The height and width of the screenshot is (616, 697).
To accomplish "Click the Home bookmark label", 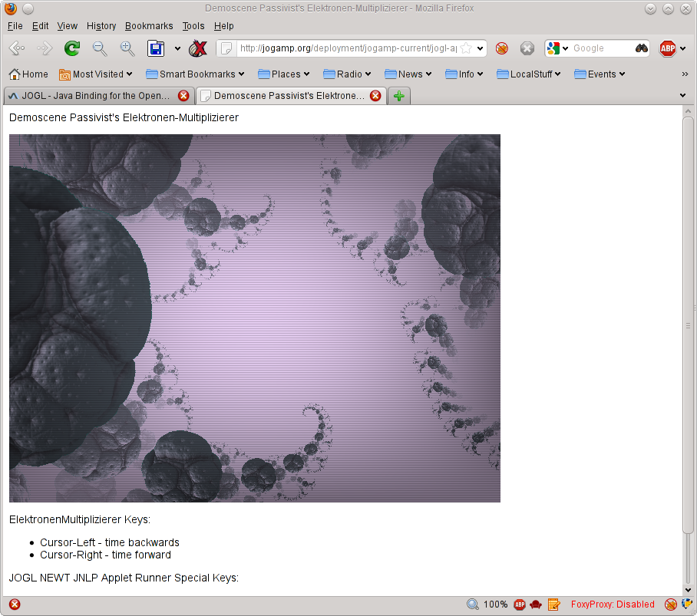I will [35, 74].
